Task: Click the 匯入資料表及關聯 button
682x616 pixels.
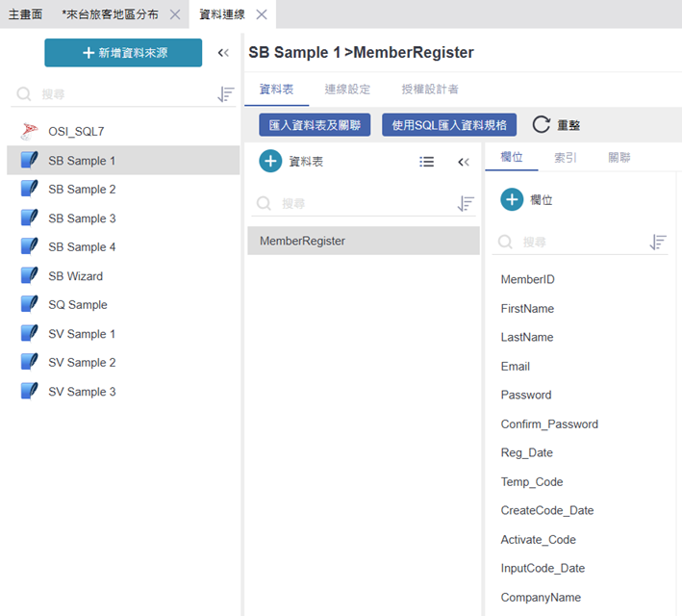Action: pyautogui.click(x=315, y=125)
